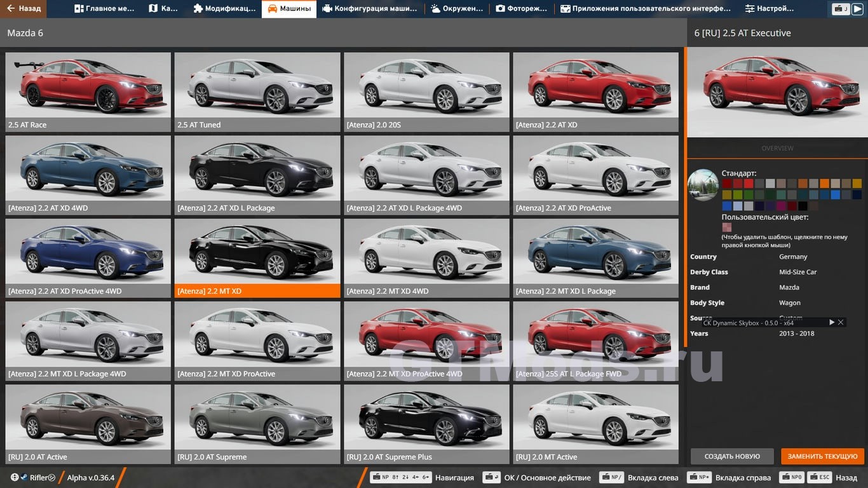Open Приложения пользовательского интерфейса tab
This screenshot has height=488, width=868.
point(646,9)
